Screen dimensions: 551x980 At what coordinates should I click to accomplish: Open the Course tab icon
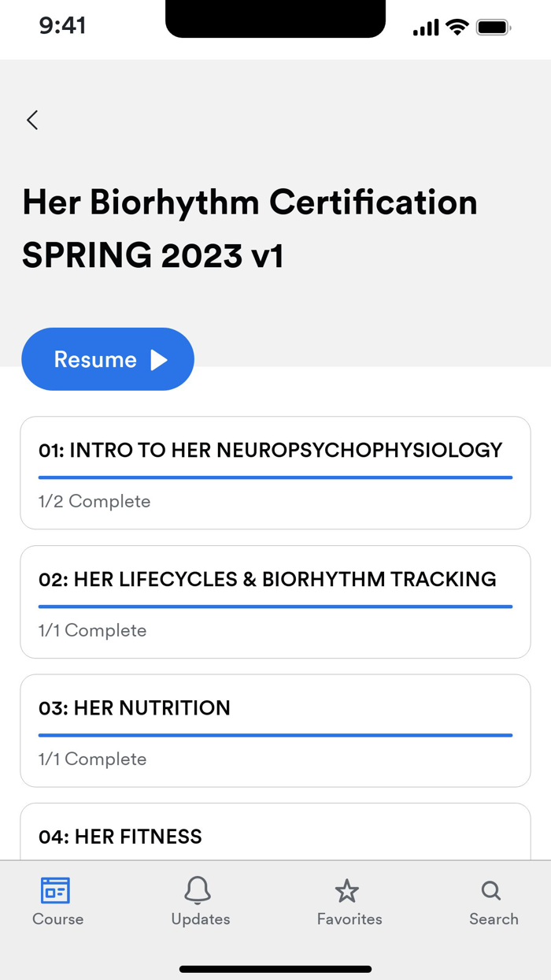point(57,891)
